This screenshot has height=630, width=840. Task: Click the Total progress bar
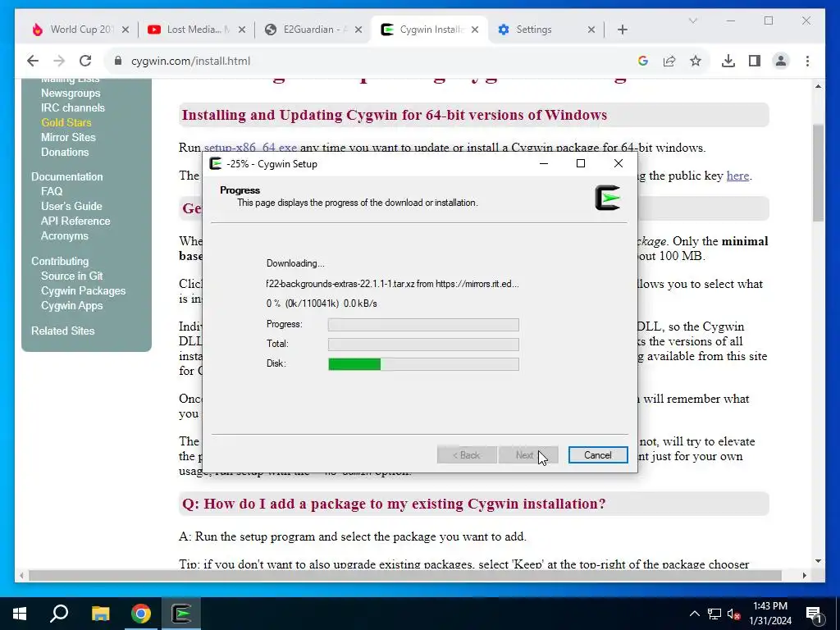pyautogui.click(x=423, y=345)
